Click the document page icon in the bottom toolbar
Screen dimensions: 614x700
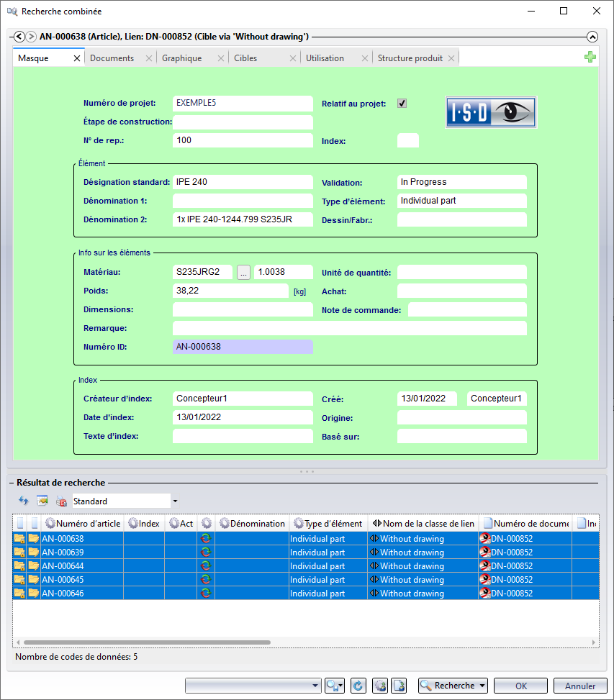point(400,686)
